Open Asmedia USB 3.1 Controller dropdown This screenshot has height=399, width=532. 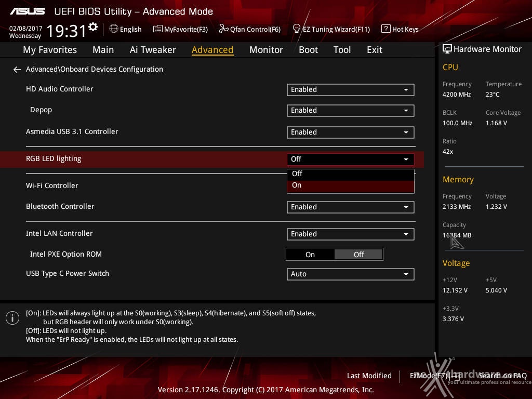coord(351,132)
